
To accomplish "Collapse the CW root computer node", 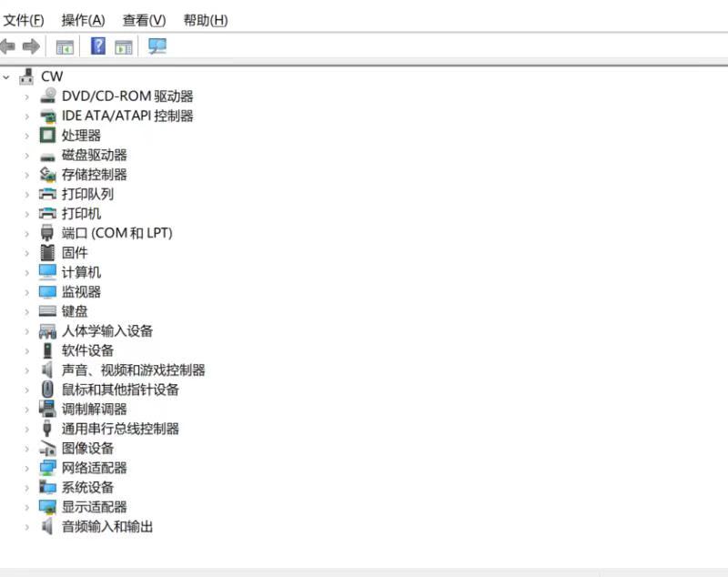I will (x=7, y=76).
